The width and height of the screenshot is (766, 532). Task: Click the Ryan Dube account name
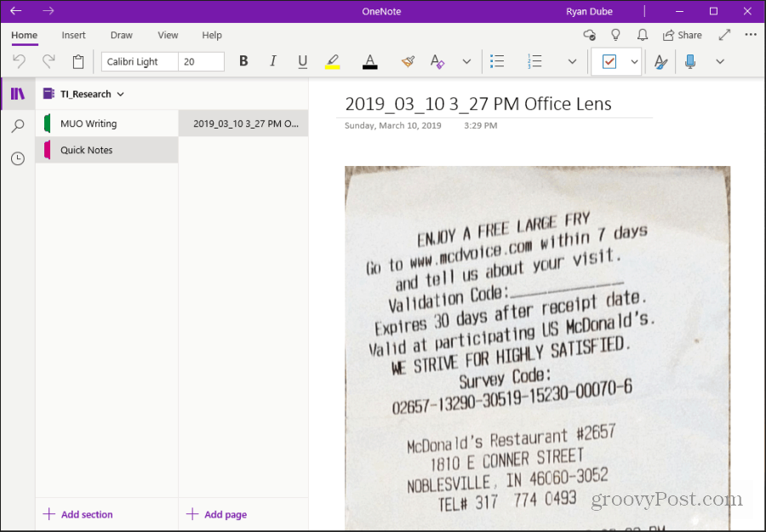(x=589, y=11)
